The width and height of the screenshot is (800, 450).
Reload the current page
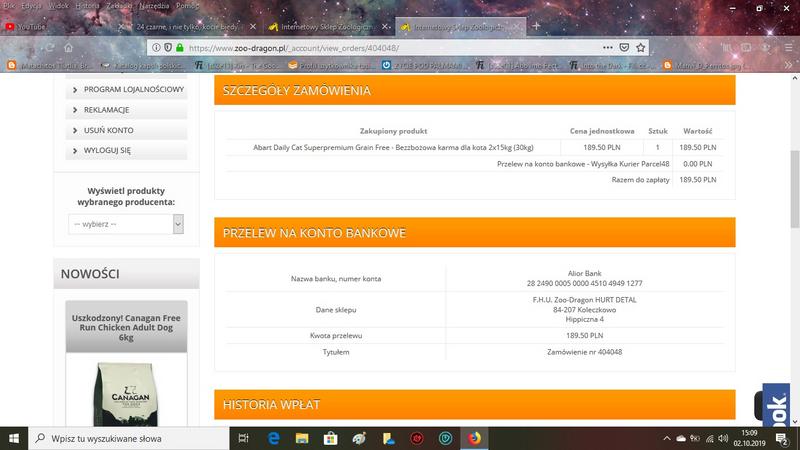[49, 47]
